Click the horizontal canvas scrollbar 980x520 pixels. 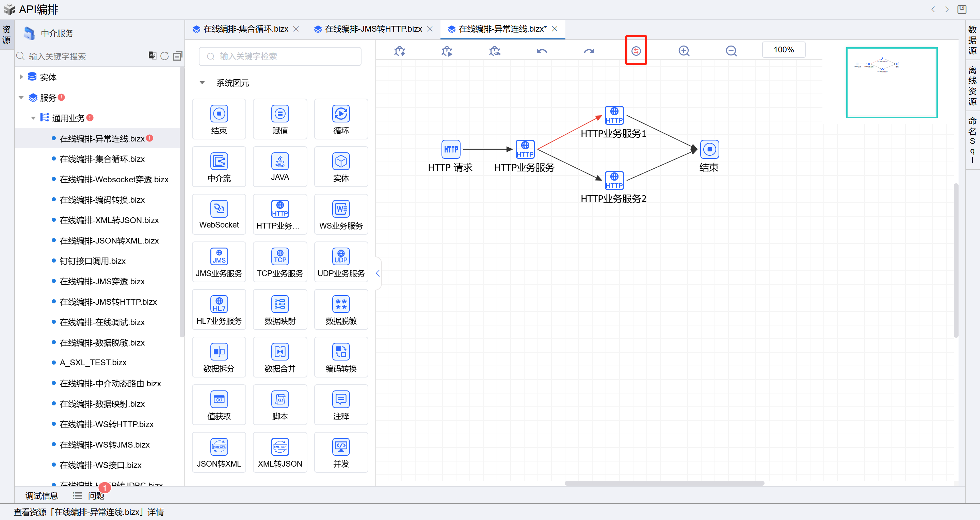664,484
